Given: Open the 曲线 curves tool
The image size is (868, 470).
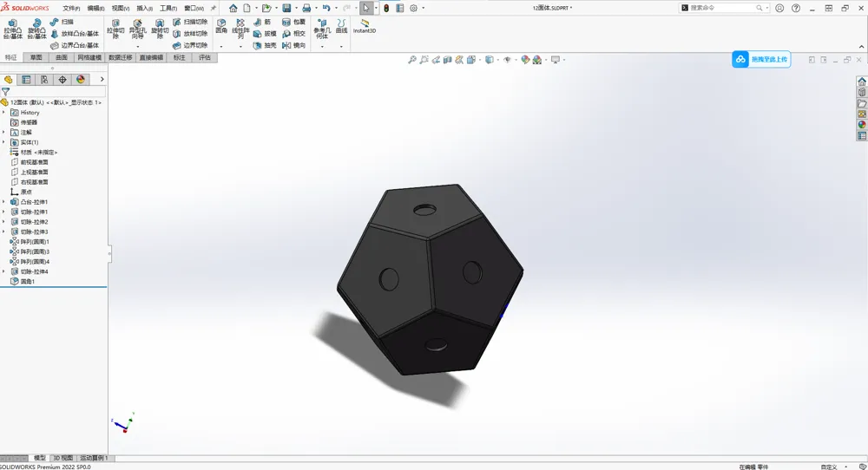Looking at the screenshot, I should coord(341,26).
